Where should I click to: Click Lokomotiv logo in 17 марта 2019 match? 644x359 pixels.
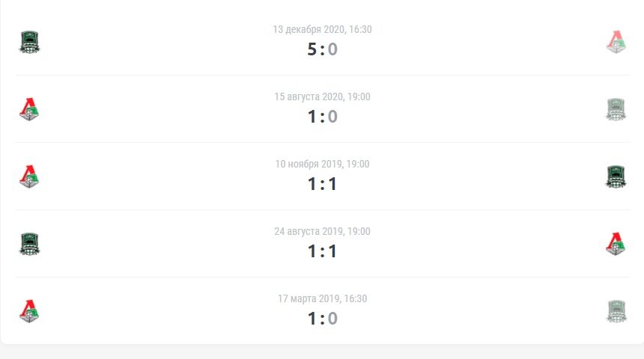tap(29, 311)
